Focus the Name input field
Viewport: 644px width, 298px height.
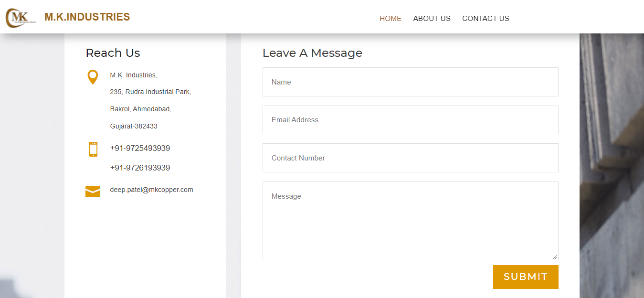tap(410, 82)
